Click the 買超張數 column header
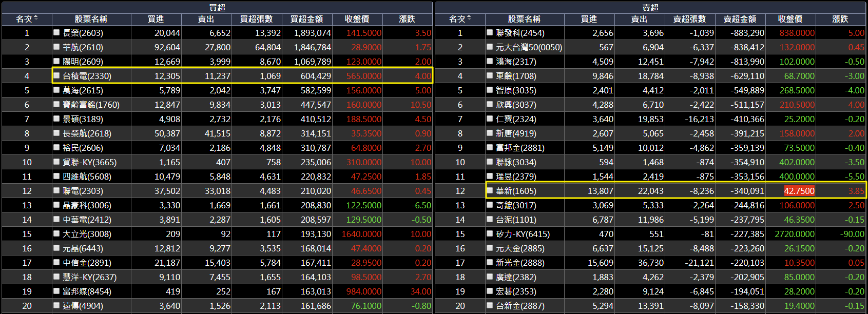Viewport: 868px width, 314px height. pyautogui.click(x=257, y=19)
